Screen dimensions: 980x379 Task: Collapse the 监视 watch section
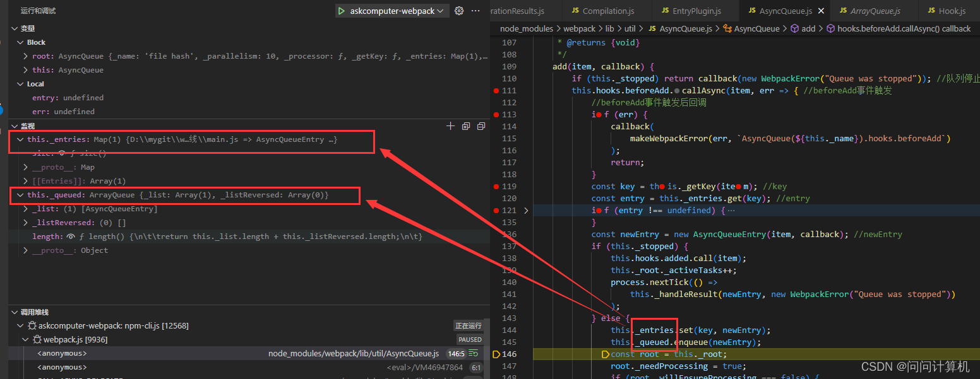click(x=15, y=126)
